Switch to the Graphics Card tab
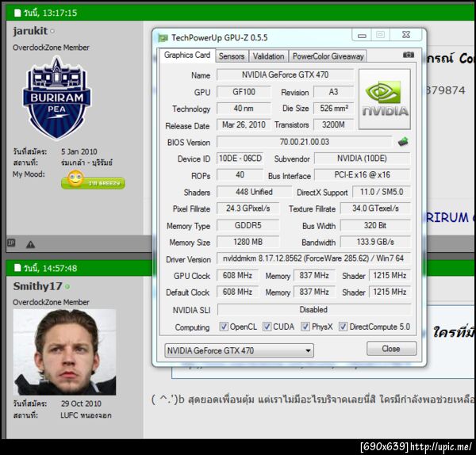 click(187, 55)
